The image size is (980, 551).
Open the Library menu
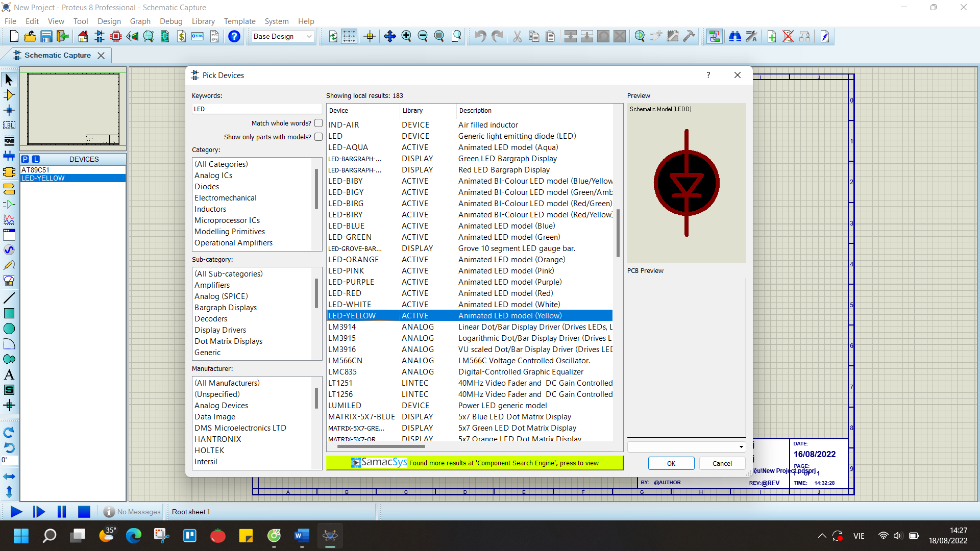[x=203, y=21]
